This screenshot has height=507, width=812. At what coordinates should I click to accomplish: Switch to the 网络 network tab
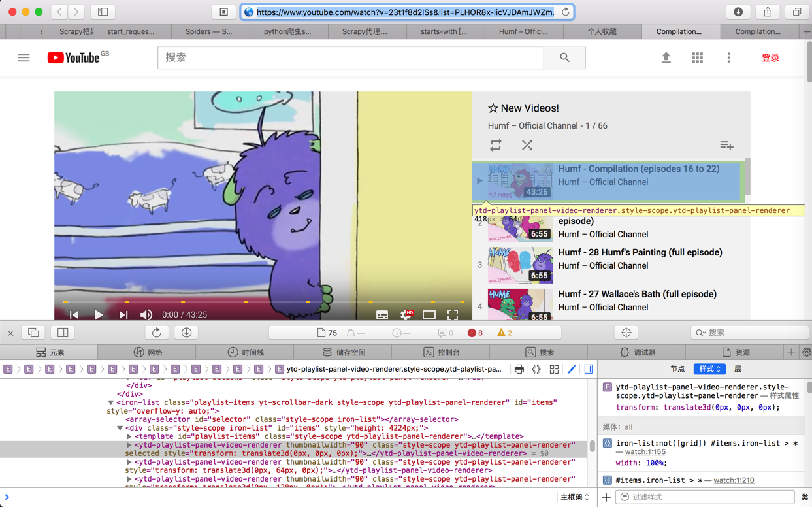148,352
